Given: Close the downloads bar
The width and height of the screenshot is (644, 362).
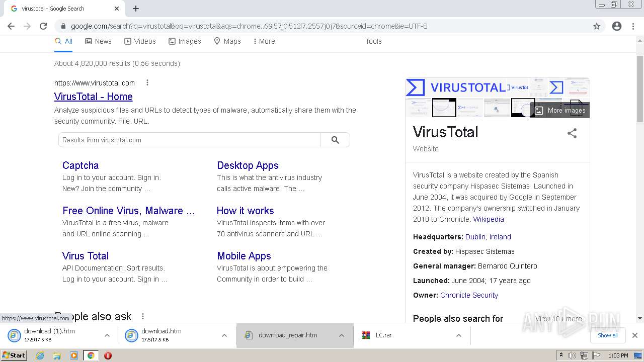Looking at the screenshot, I should tap(635, 335).
